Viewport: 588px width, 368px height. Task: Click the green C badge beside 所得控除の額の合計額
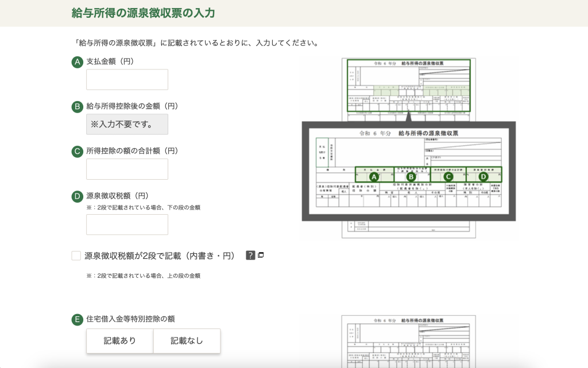78,152
